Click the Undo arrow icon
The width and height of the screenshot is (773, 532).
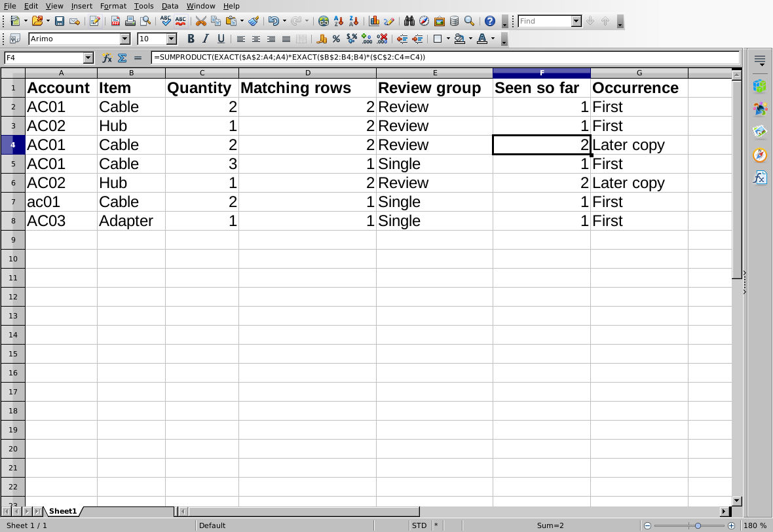pos(274,21)
